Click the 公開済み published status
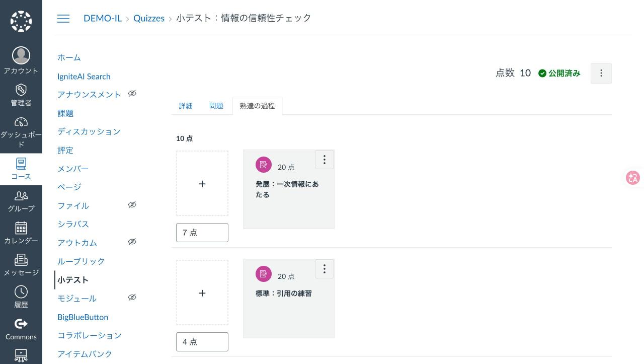This screenshot has width=644, height=364. [x=559, y=74]
